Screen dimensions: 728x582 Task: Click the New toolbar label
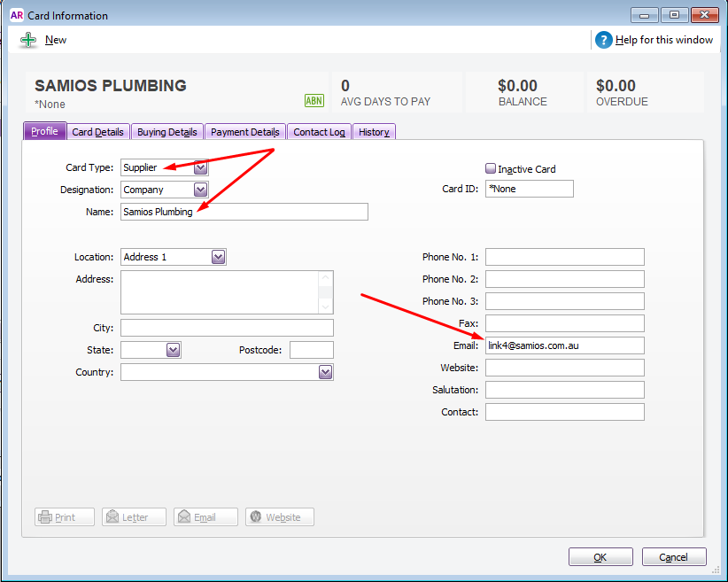(x=56, y=40)
